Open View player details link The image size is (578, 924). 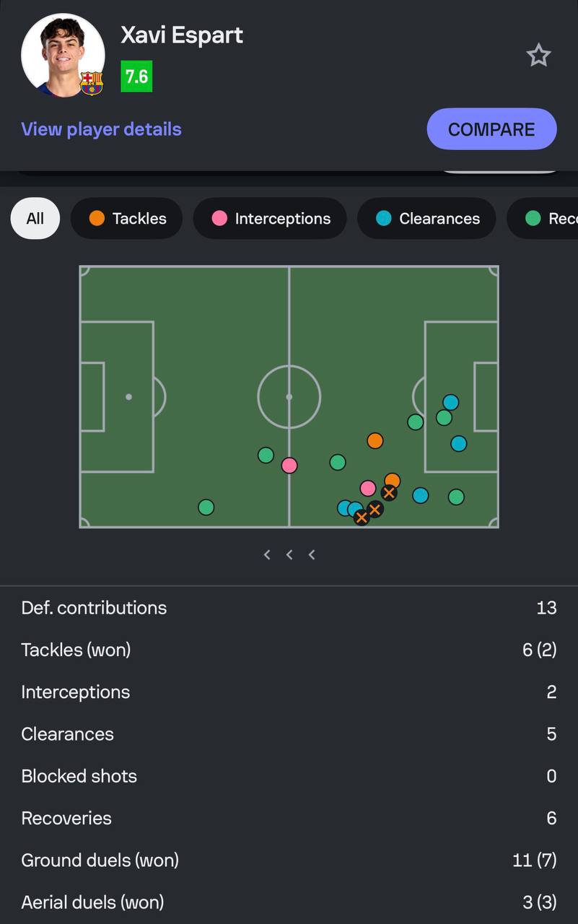101,129
